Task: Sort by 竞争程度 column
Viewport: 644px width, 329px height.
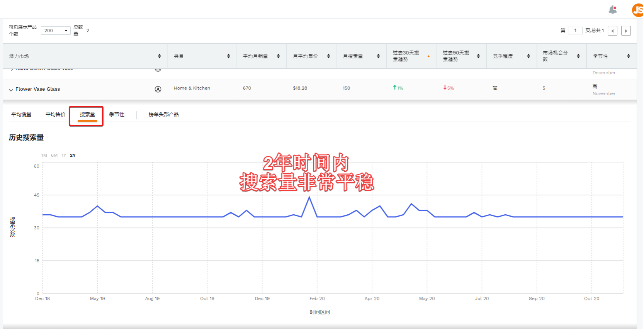Action: click(528, 56)
